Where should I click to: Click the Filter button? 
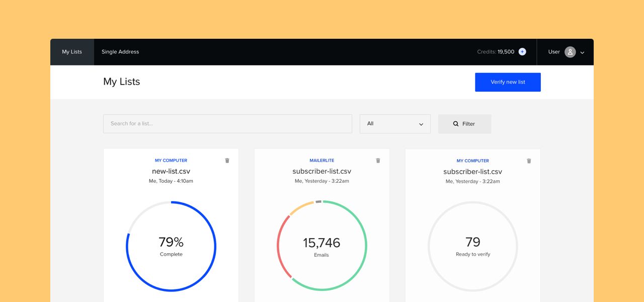[464, 124]
